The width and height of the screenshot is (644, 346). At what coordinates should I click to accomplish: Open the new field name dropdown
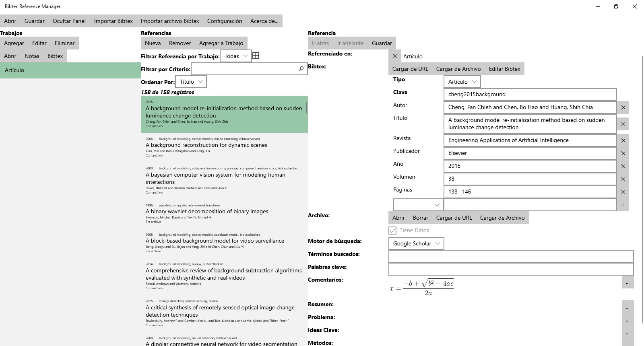(418, 205)
